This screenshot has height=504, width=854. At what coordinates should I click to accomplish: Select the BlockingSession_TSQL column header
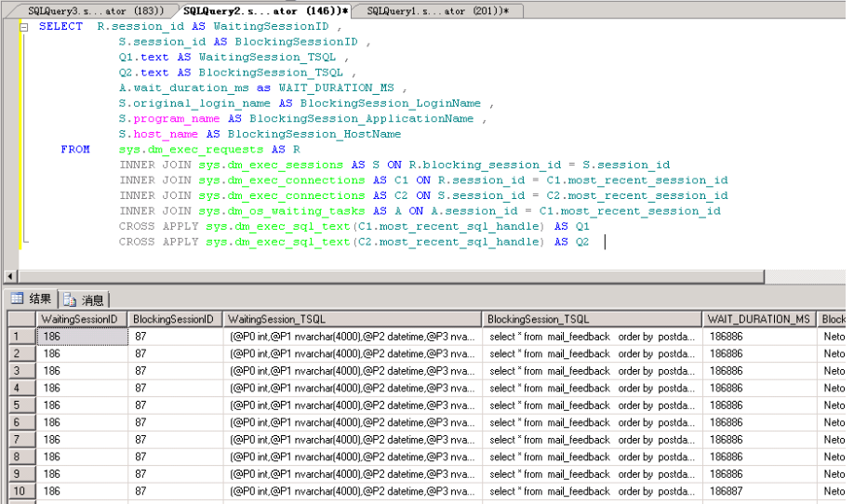(x=592, y=320)
